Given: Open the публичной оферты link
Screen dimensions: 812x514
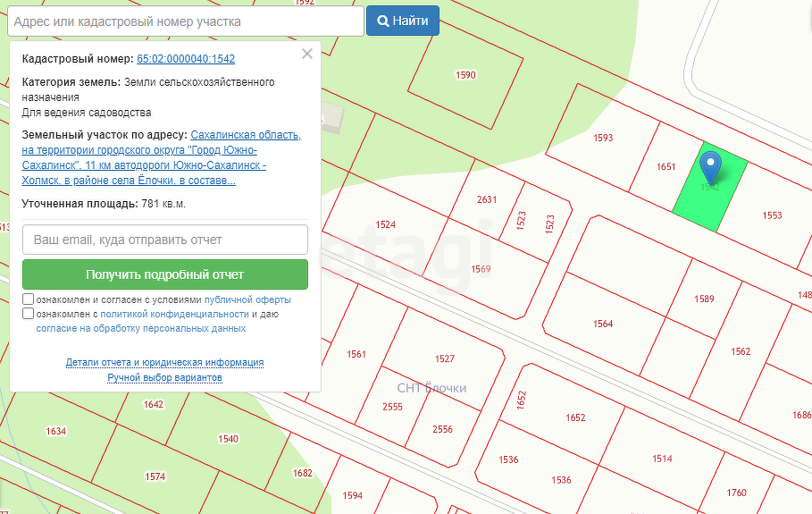Looking at the screenshot, I should pyautogui.click(x=247, y=300).
